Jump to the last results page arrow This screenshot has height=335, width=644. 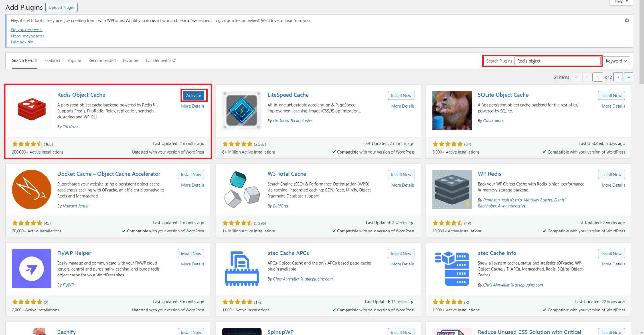[628, 77]
